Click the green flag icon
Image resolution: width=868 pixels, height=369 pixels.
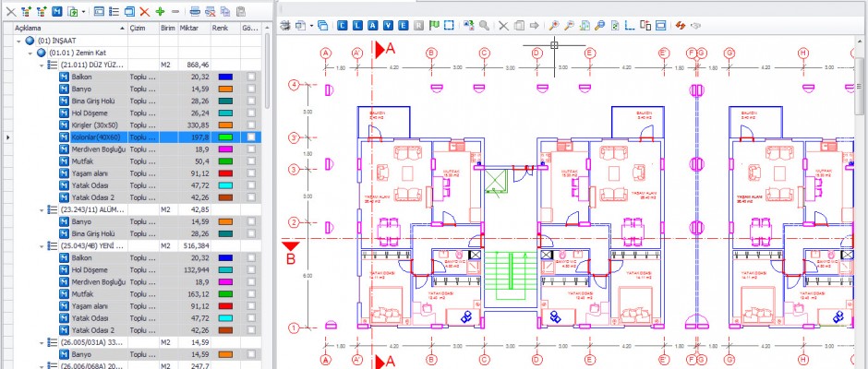point(434,26)
